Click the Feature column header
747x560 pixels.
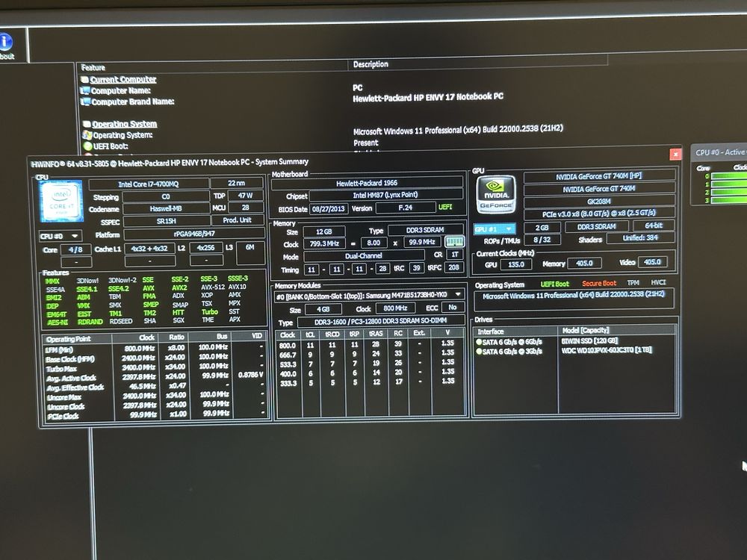93,68
